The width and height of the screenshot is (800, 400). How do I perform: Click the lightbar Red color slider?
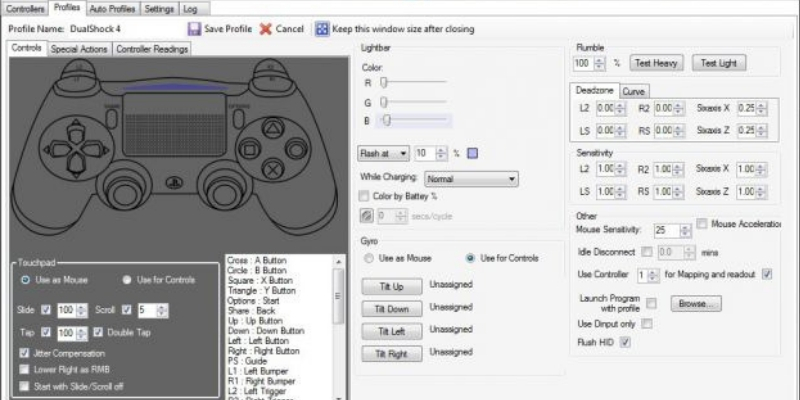tap(414, 82)
